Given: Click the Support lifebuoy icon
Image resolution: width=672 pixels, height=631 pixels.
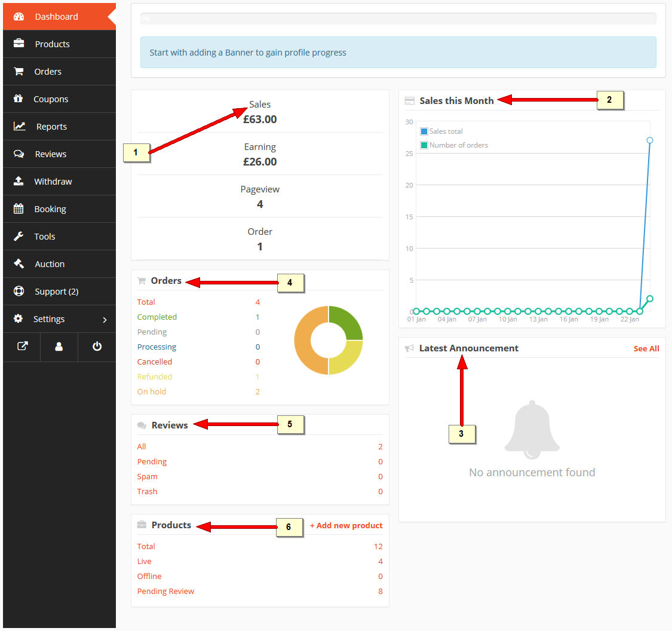Looking at the screenshot, I should click(x=19, y=291).
